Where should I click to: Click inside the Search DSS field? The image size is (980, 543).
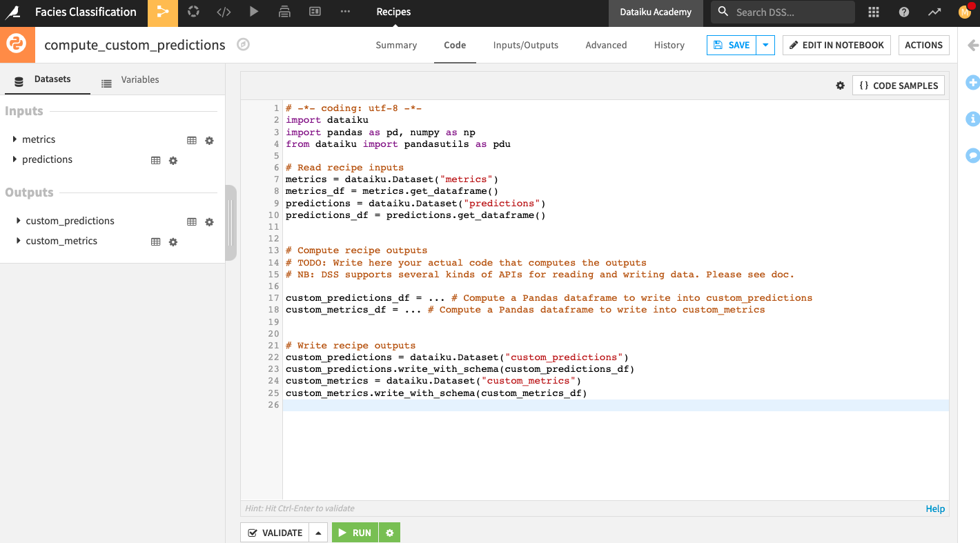click(x=783, y=12)
